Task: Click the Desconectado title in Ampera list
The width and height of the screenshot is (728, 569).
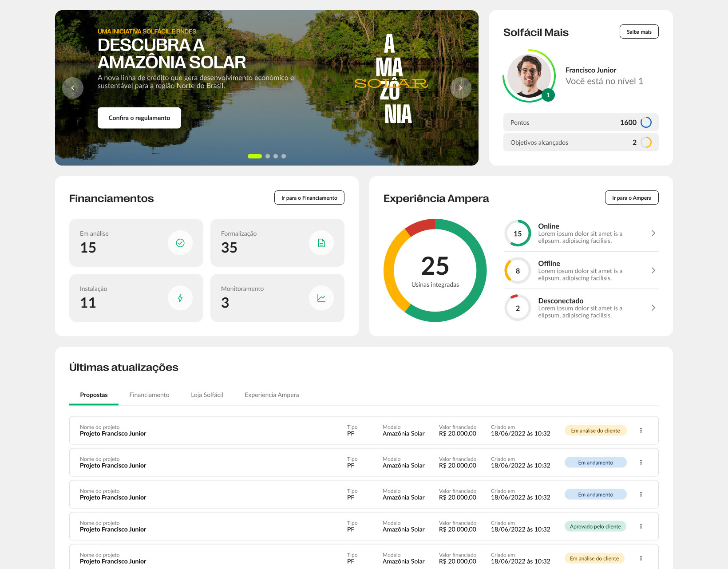Action: [561, 300]
